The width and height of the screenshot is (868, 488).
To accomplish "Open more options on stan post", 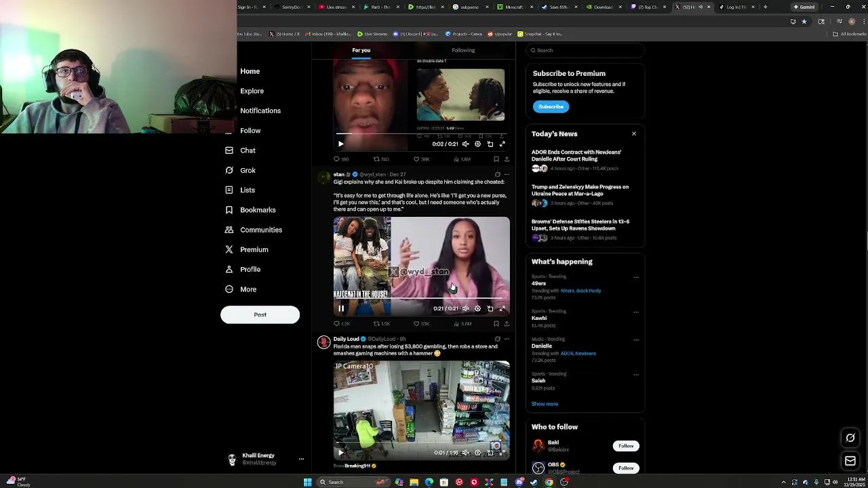I will click(507, 175).
